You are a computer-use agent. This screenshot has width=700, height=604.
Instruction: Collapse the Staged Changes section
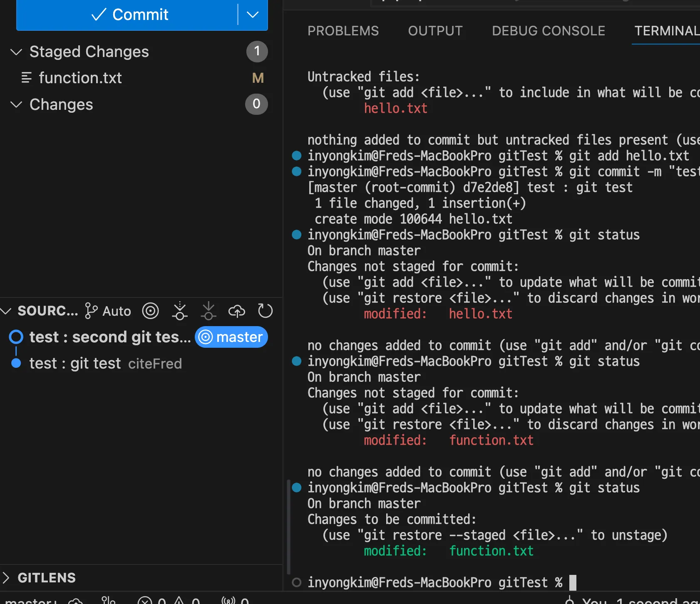[x=16, y=52]
